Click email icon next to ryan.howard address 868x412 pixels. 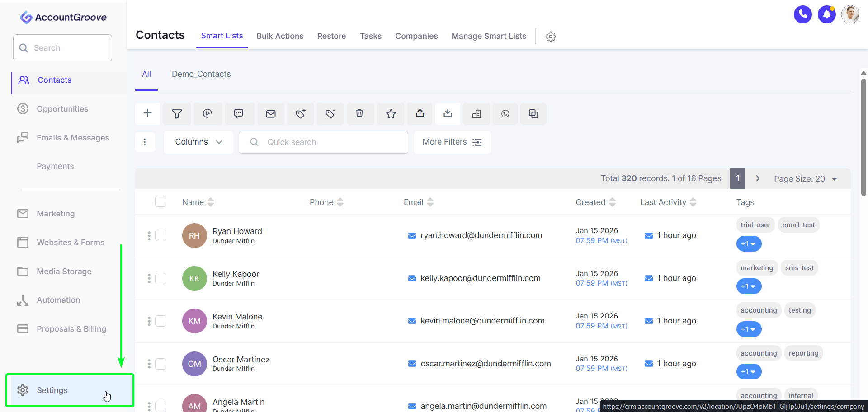coord(412,235)
